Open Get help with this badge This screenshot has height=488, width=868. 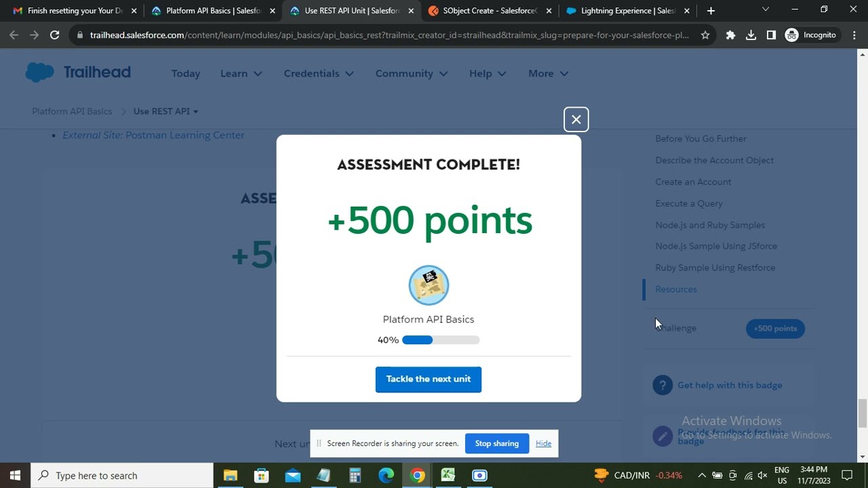point(730,385)
